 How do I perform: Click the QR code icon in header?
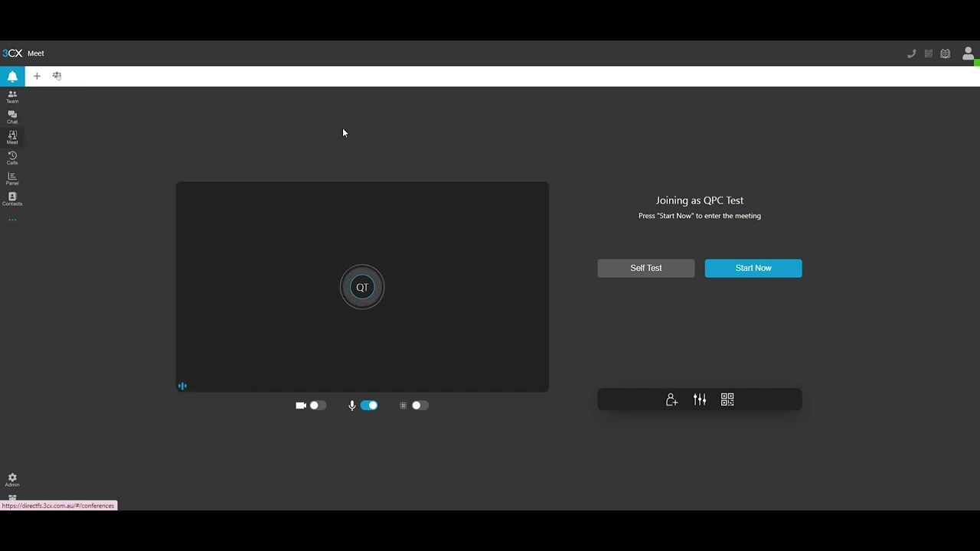coord(928,54)
